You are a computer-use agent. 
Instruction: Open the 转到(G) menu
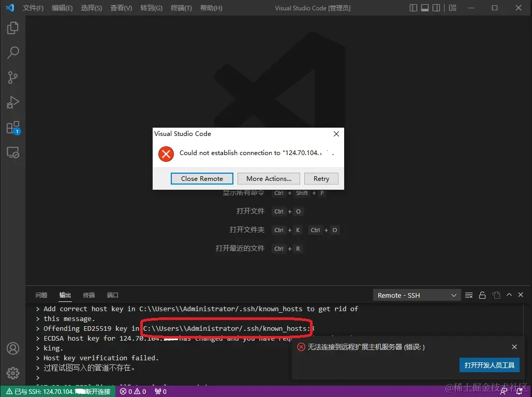point(151,8)
